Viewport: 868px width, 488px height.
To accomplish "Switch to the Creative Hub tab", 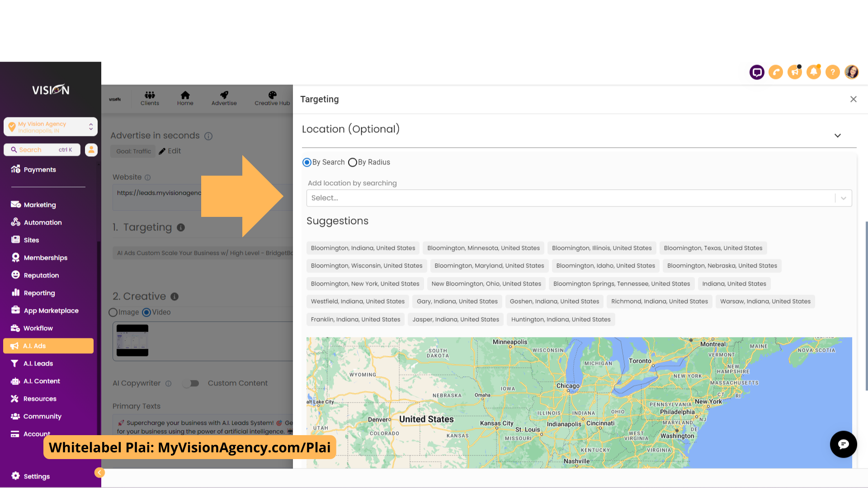I will 273,99.
